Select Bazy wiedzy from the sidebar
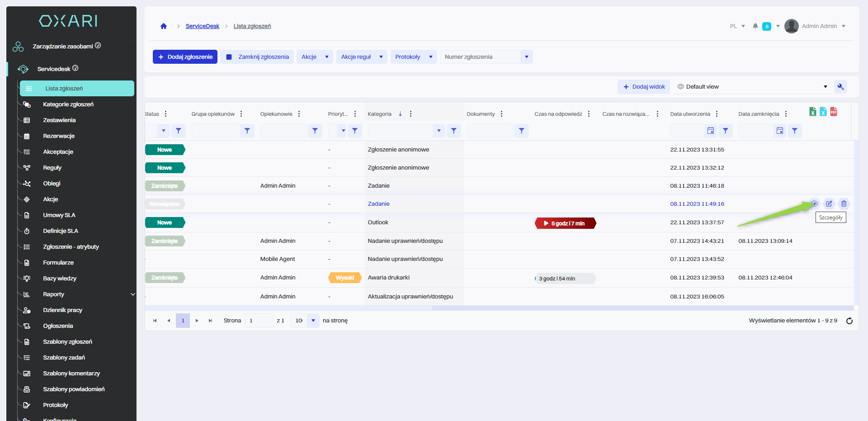The width and height of the screenshot is (868, 421). [x=60, y=279]
